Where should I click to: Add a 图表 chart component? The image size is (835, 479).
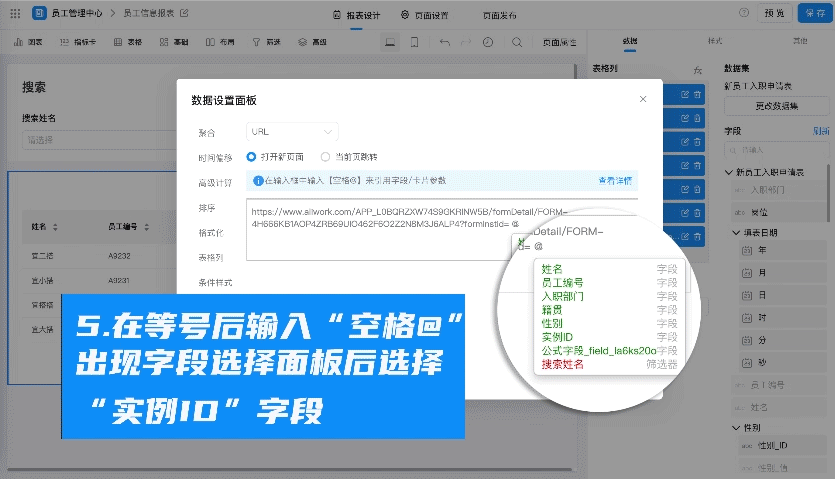pos(28,42)
